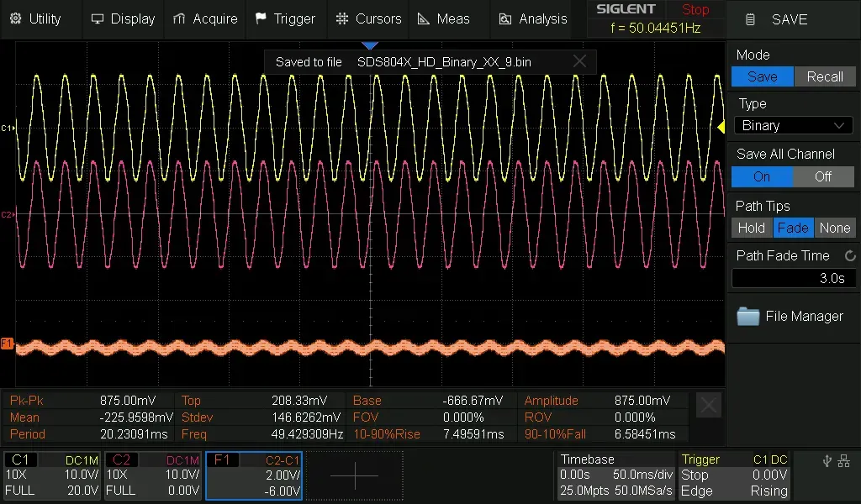Turn Save All Channel Off
The width and height of the screenshot is (861, 504).
(823, 176)
